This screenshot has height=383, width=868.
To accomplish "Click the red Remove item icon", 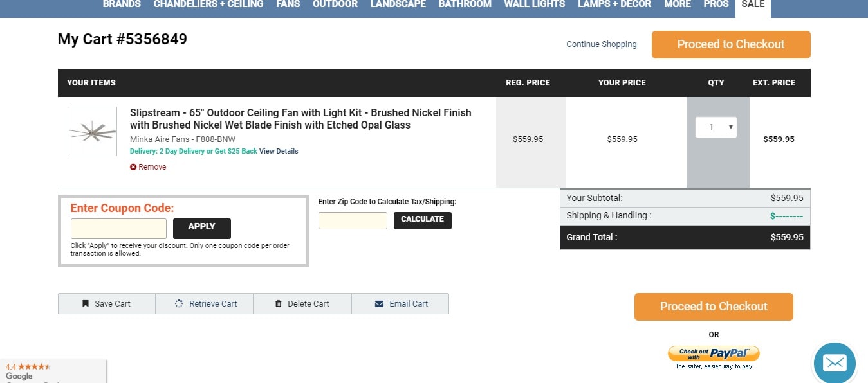I will pyautogui.click(x=133, y=167).
